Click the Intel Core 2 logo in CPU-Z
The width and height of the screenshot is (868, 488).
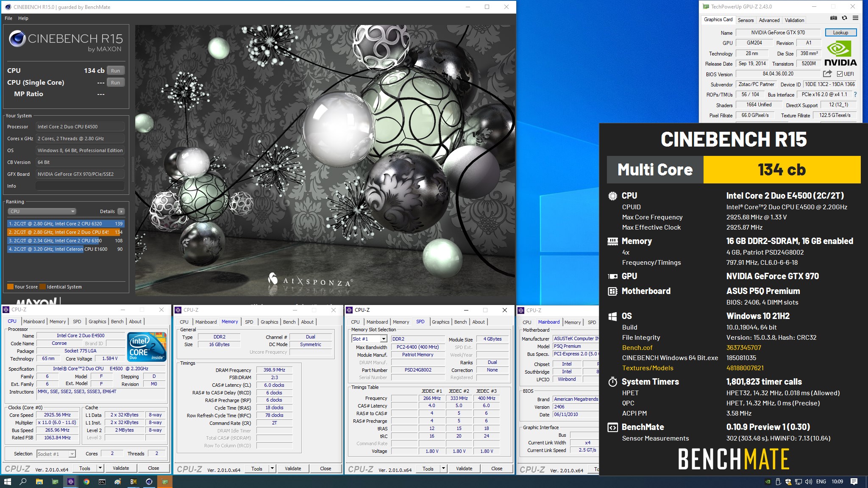coord(147,347)
